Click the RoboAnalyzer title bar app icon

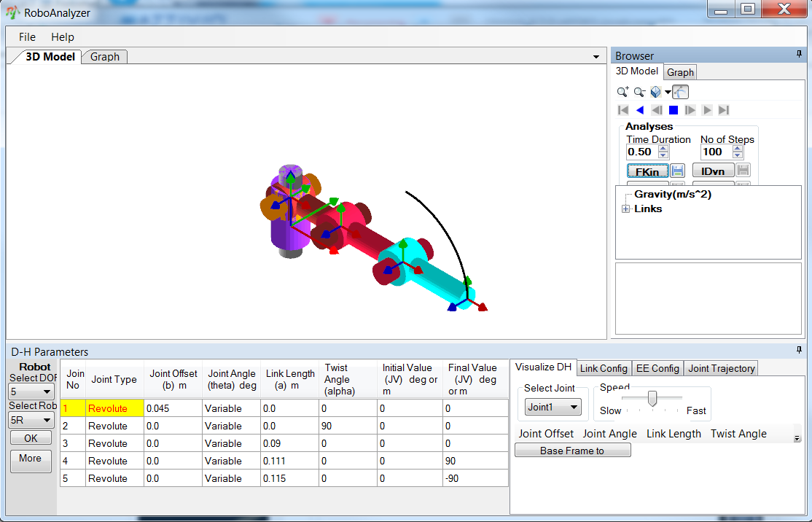click(x=12, y=13)
